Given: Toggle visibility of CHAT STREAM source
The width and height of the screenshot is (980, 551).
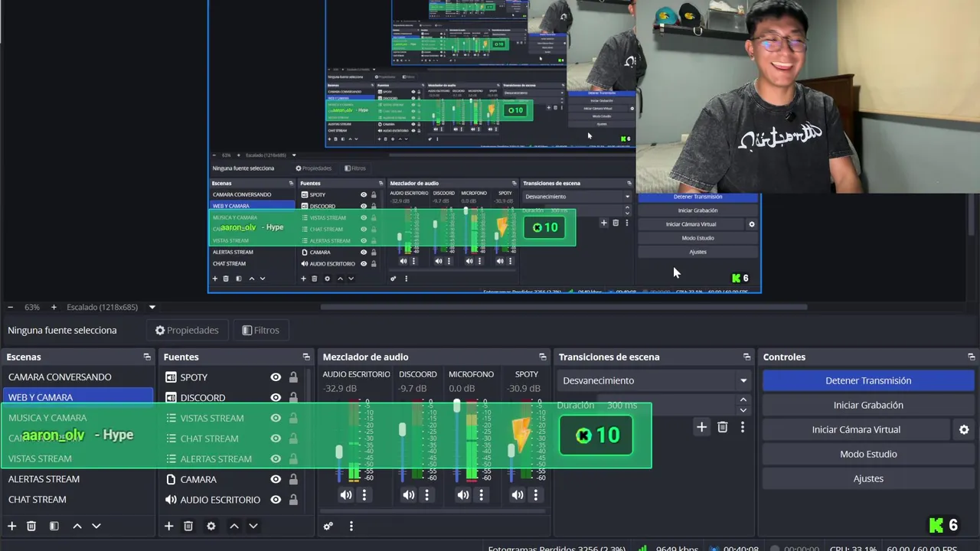Looking at the screenshot, I should pyautogui.click(x=276, y=439).
